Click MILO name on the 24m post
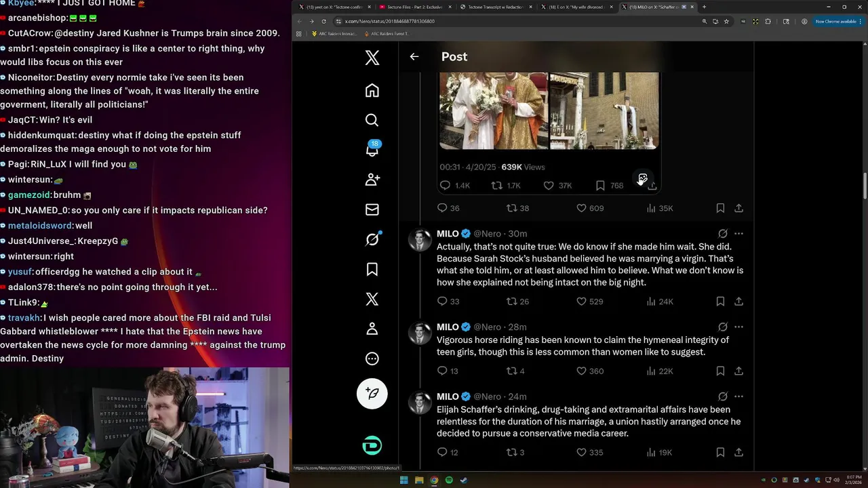The width and height of the screenshot is (868, 488). coord(448,396)
